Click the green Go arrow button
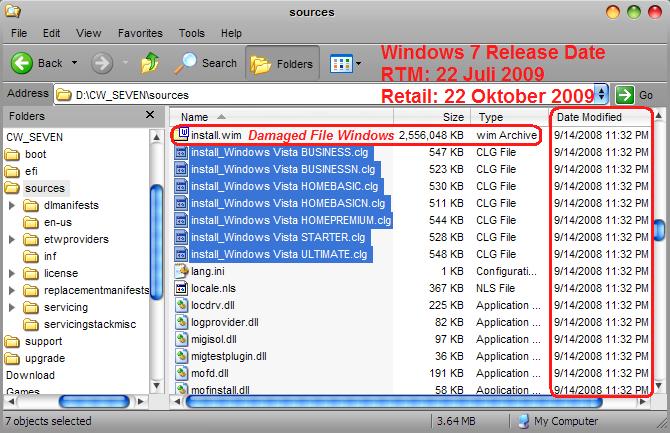 [624, 94]
